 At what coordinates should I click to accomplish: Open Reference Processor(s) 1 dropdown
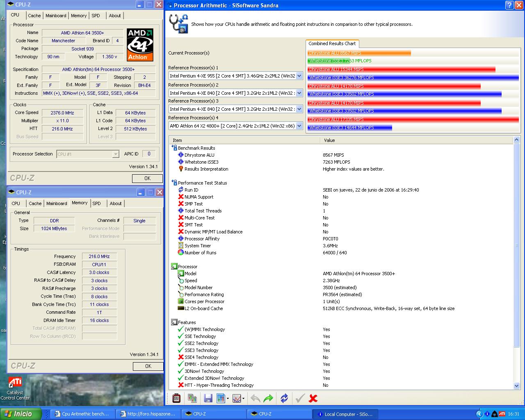[x=299, y=76]
